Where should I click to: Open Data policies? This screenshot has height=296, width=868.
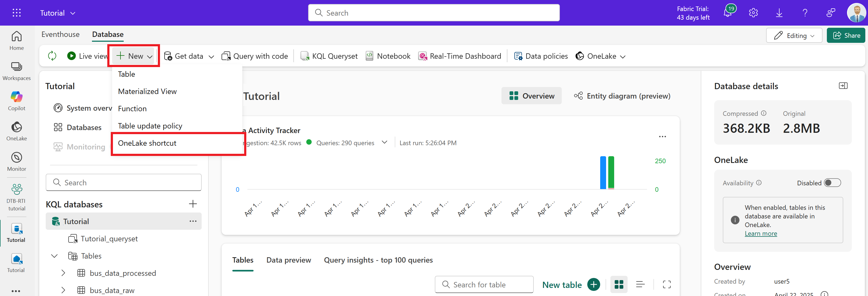tap(541, 56)
